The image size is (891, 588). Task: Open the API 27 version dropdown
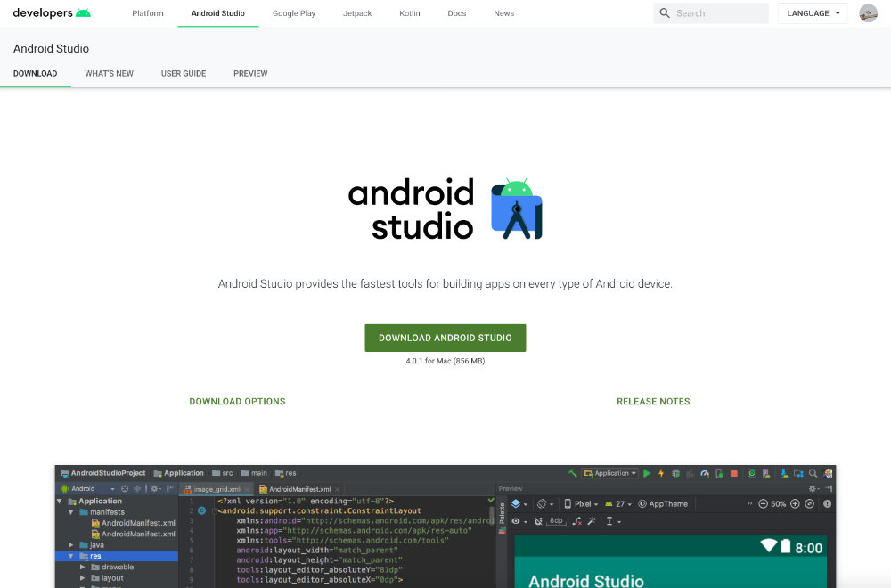tap(618, 504)
